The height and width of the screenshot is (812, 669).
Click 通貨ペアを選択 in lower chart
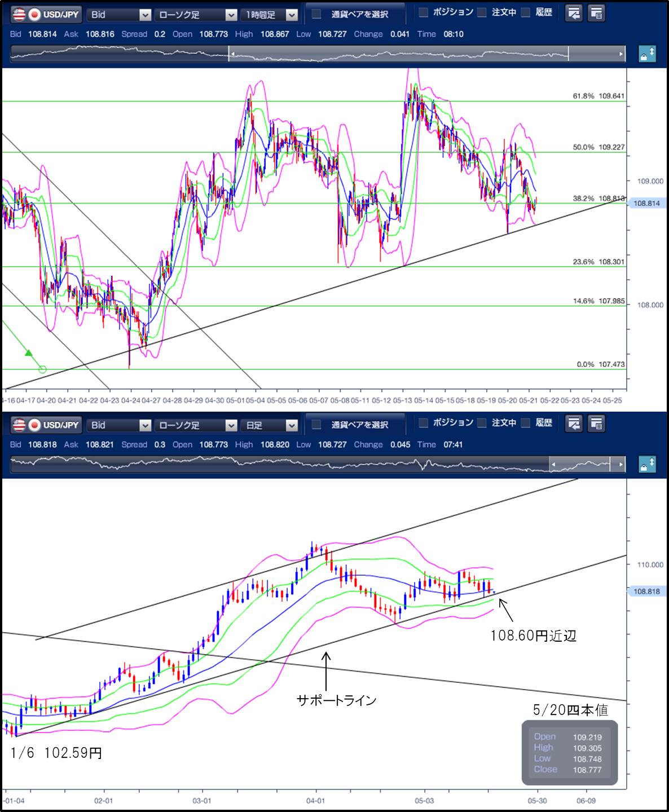(x=354, y=425)
